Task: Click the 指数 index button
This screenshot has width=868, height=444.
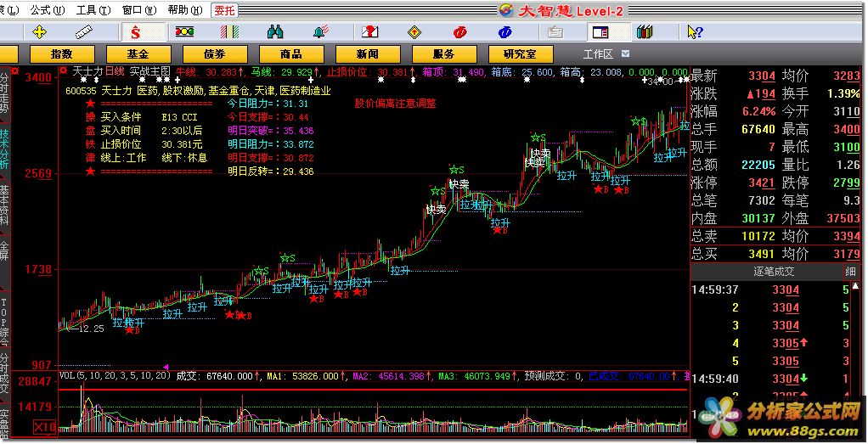Action: point(61,53)
